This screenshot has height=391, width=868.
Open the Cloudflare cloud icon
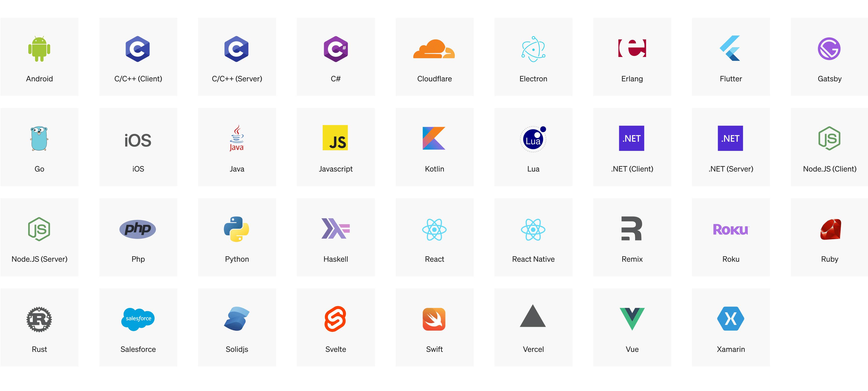tap(434, 49)
